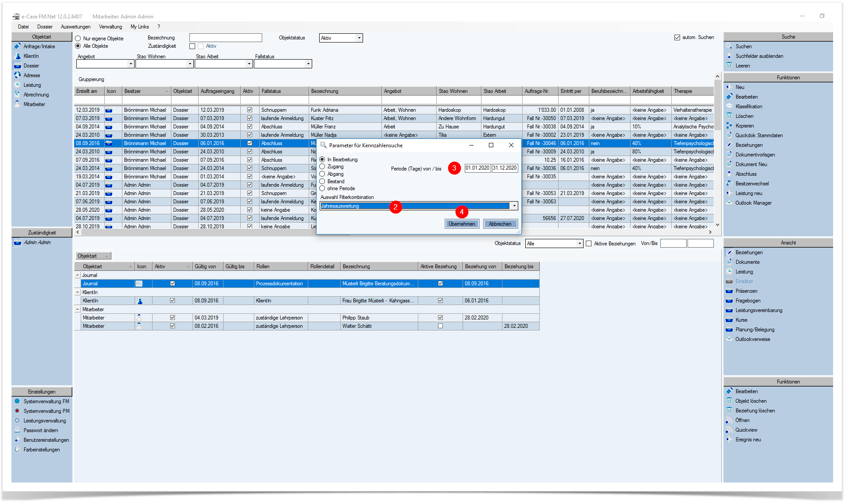The width and height of the screenshot is (848, 504).
Task: Open the Stao Arbeit filter dropdown
Action: tap(249, 64)
